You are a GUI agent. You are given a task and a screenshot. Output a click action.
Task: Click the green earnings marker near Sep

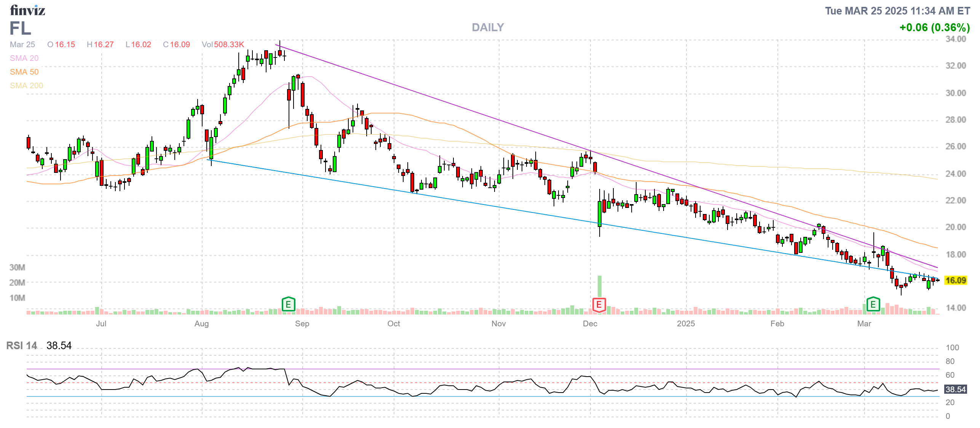(x=288, y=304)
